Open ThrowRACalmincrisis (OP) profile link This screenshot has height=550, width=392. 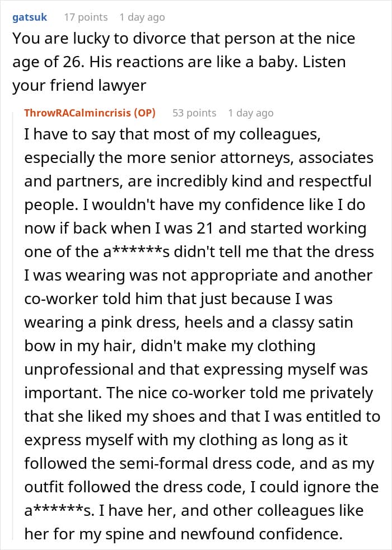pyautogui.click(x=90, y=113)
